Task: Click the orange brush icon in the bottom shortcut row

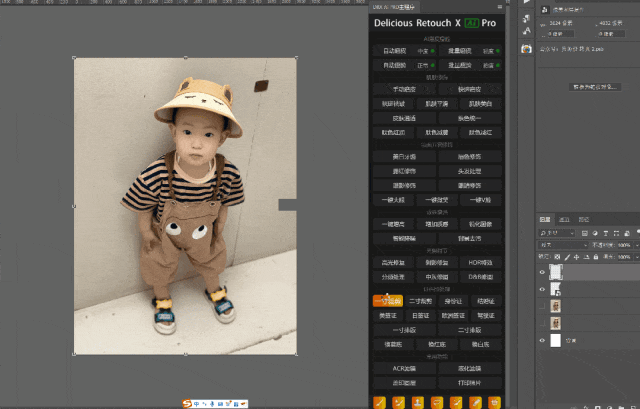Action: (380, 402)
